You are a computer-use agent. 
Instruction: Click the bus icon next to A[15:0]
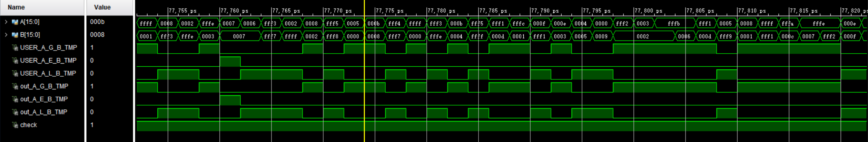15,22
